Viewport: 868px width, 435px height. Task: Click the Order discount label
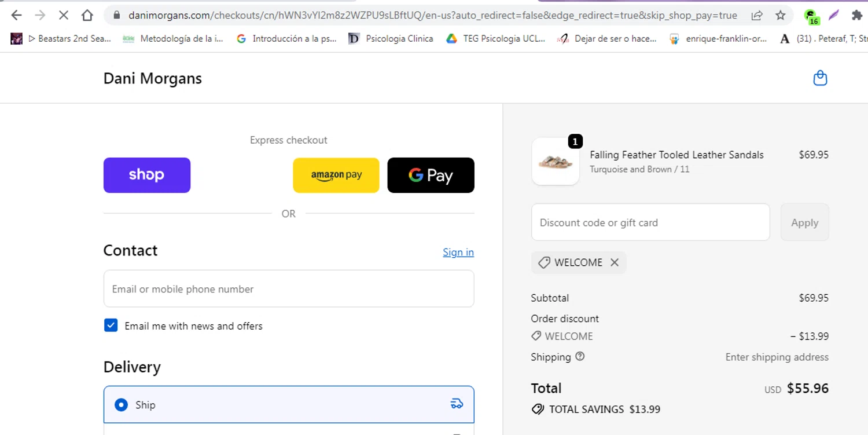565,319
